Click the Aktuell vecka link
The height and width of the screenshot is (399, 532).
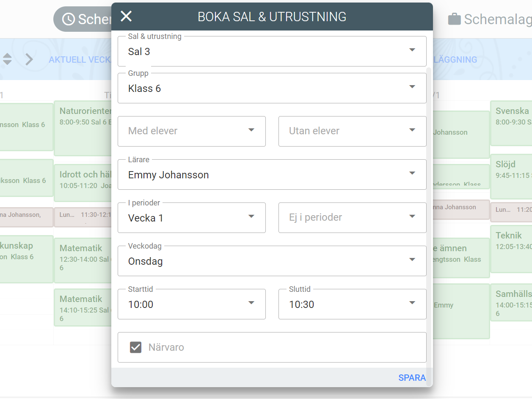[x=79, y=60]
